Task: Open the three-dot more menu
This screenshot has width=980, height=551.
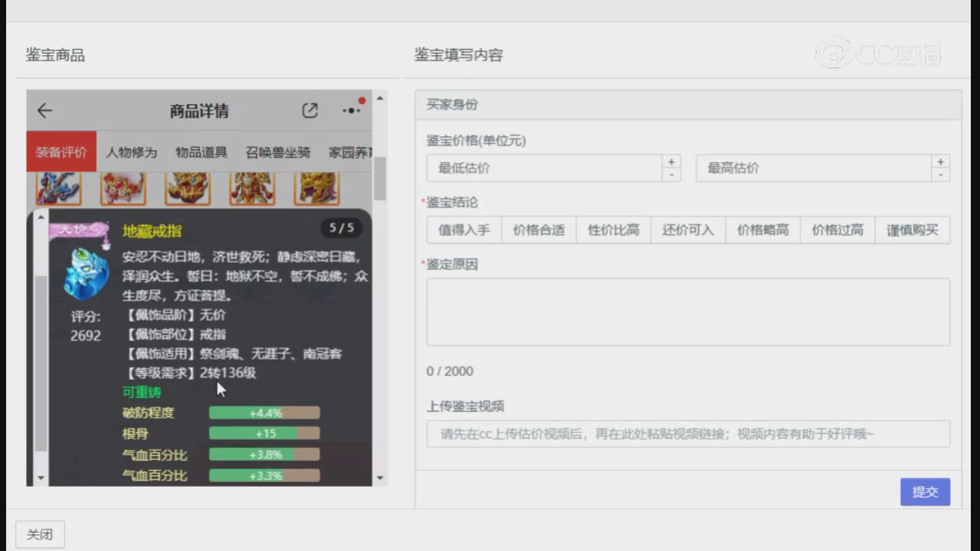Action: point(351,111)
